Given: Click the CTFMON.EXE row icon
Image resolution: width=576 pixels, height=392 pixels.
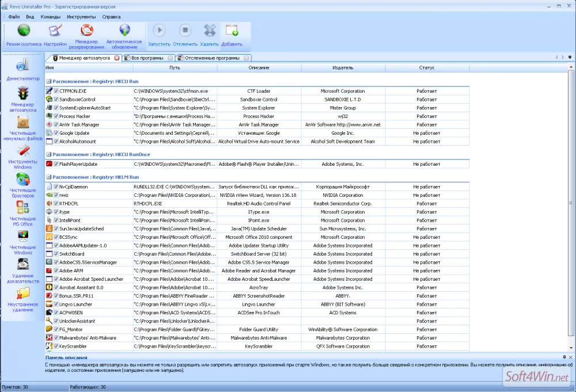Looking at the screenshot, I should coord(49,90).
